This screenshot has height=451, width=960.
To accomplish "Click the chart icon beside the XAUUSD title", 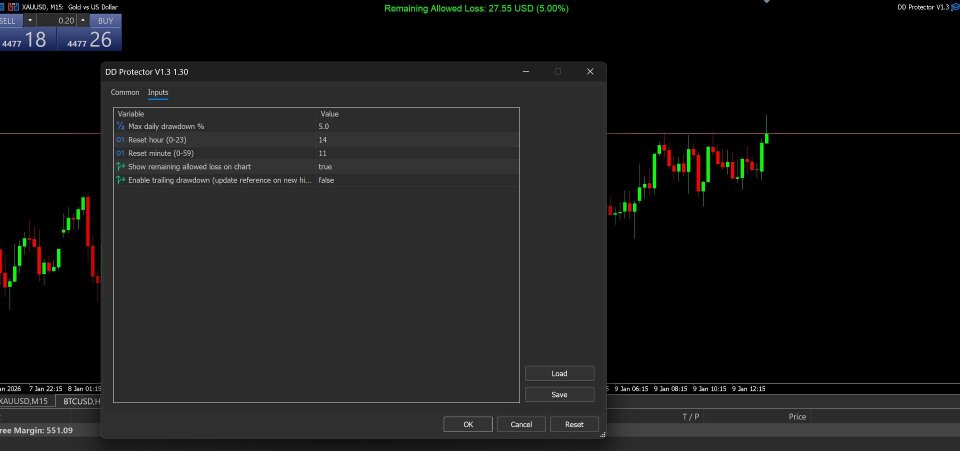I will click(x=13, y=7).
